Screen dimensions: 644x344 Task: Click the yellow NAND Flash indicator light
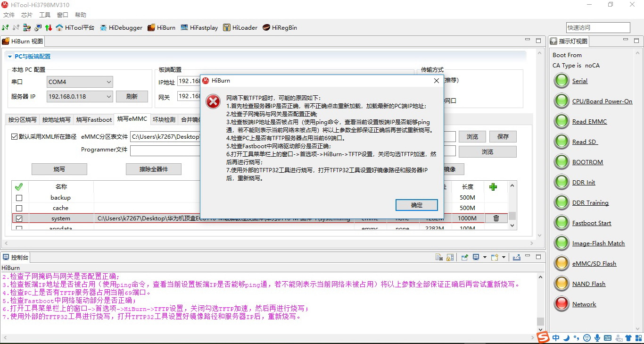pos(561,283)
